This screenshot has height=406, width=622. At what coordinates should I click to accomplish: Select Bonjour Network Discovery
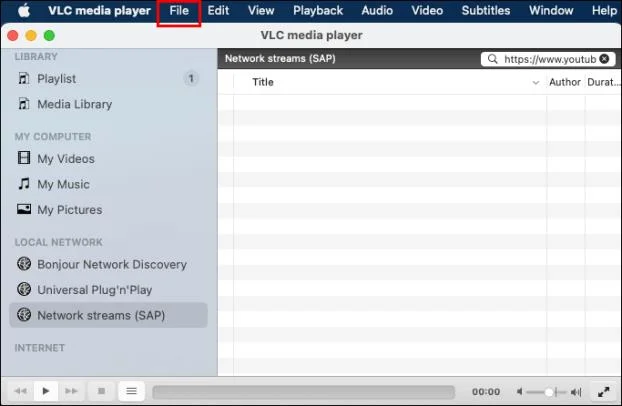(x=108, y=264)
